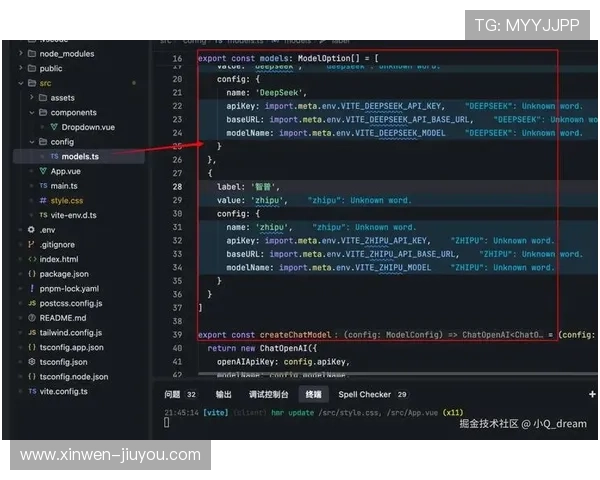Click the assets folder icon
Viewport: 600px width, 480px height.
pos(43,98)
